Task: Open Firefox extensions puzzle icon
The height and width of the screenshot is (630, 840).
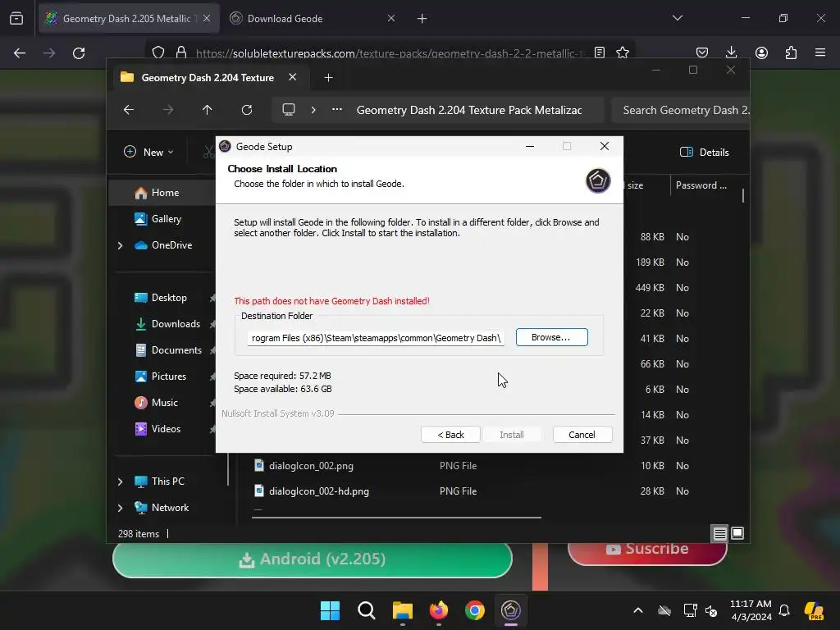Action: (x=791, y=52)
